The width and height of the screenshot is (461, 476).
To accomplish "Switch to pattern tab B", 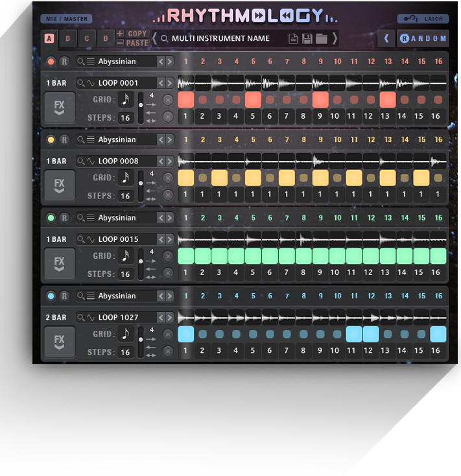I will [67, 38].
